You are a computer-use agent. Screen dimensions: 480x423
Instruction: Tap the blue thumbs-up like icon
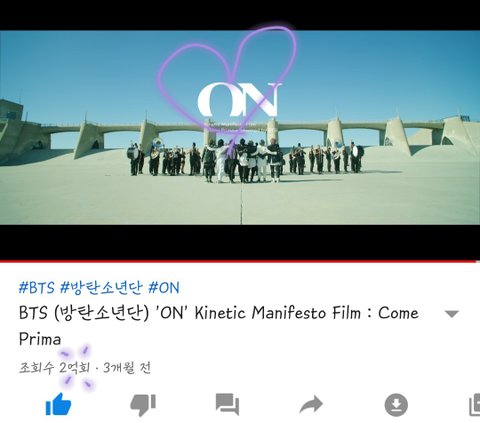click(58, 404)
